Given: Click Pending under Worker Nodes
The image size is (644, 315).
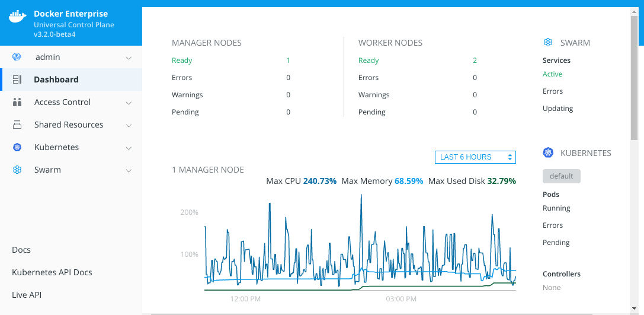Looking at the screenshot, I should (371, 112).
